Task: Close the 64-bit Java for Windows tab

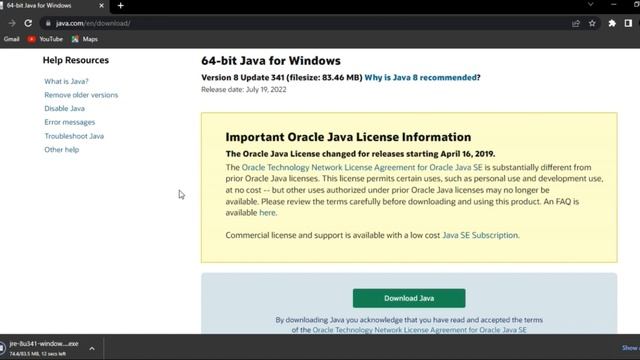Action: tap(101, 6)
